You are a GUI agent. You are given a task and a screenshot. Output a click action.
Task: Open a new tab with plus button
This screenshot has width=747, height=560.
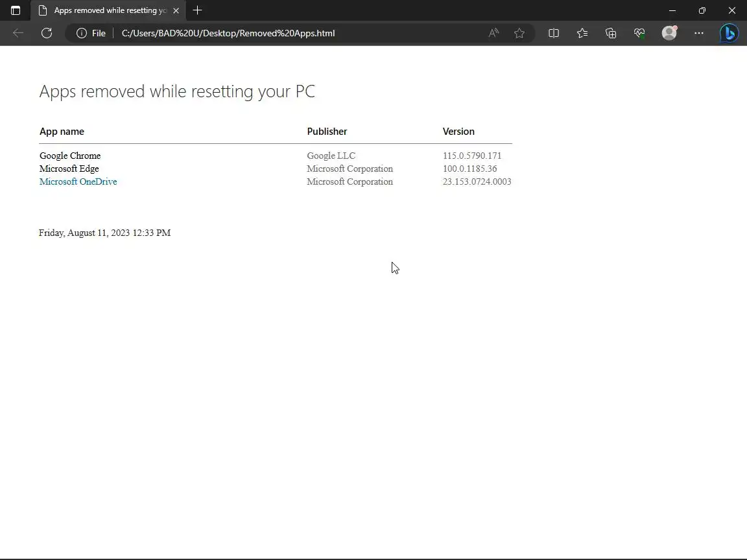coord(197,10)
